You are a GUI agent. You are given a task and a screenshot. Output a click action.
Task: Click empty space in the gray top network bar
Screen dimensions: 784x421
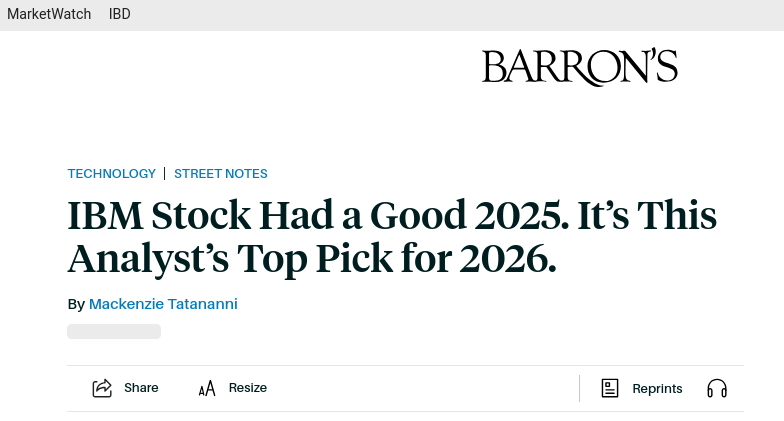point(450,14)
